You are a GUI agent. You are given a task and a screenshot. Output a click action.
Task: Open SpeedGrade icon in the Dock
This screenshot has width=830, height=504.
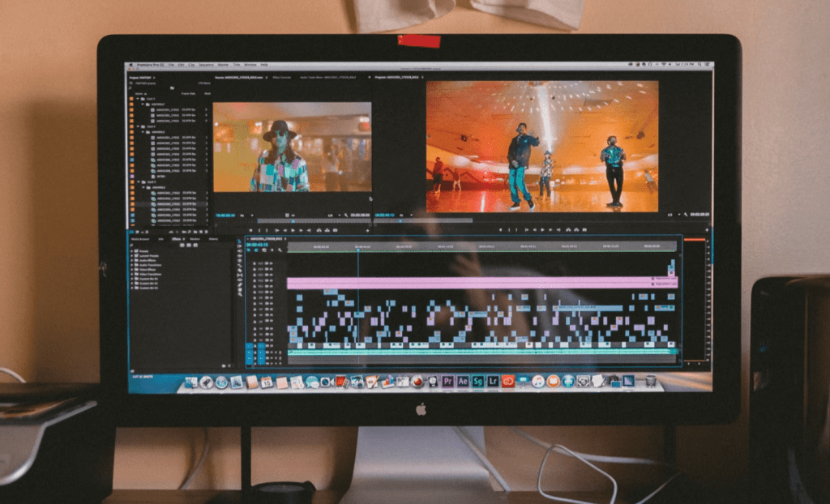click(x=477, y=381)
